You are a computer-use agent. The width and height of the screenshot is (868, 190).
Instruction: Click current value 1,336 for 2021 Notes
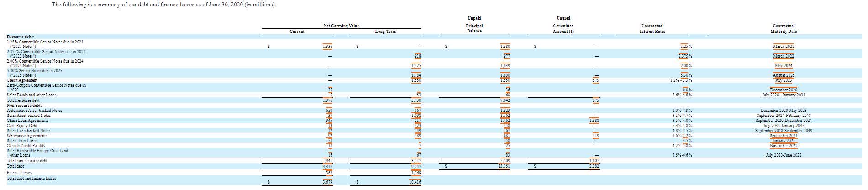[327, 47]
